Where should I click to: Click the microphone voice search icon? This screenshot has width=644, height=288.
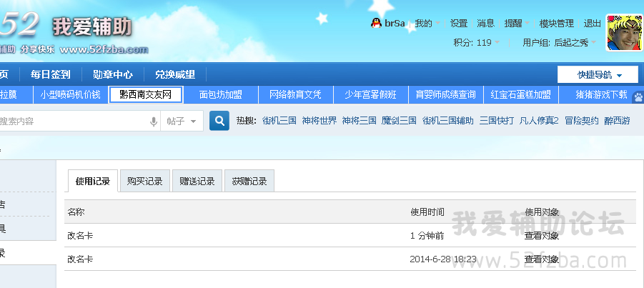(x=153, y=121)
